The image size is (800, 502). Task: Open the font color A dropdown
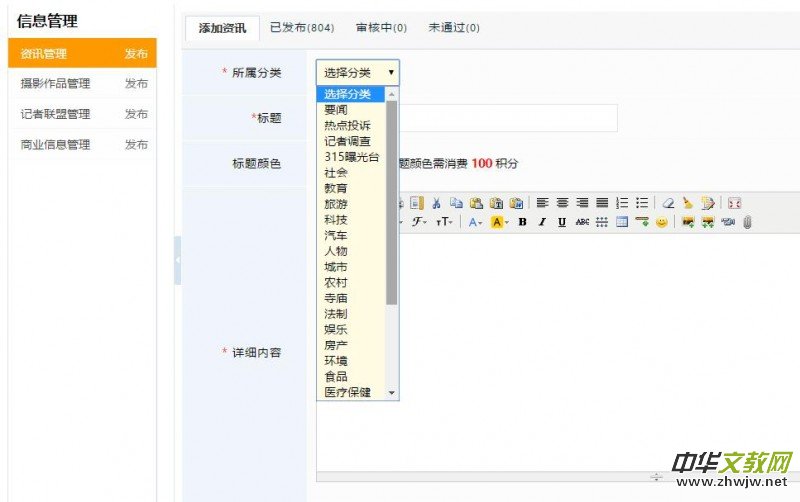pyautogui.click(x=476, y=222)
